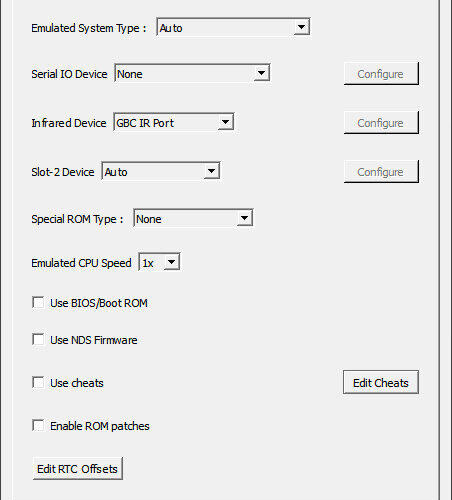Enable Use BIOS/Boot ROM checkbox

point(38,303)
